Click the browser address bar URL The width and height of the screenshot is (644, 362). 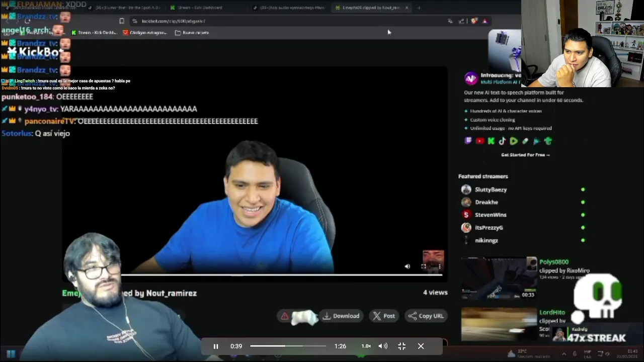click(174, 21)
